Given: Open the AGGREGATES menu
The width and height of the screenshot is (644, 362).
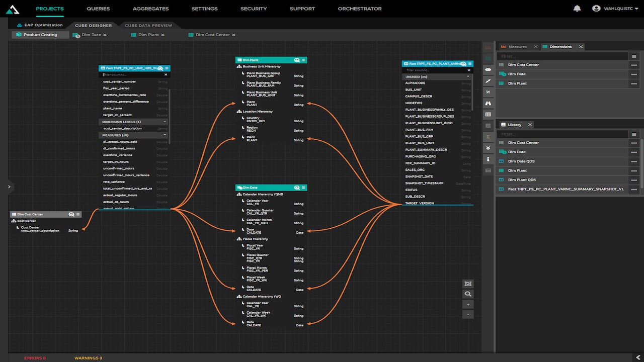Looking at the screenshot, I should point(150,9).
